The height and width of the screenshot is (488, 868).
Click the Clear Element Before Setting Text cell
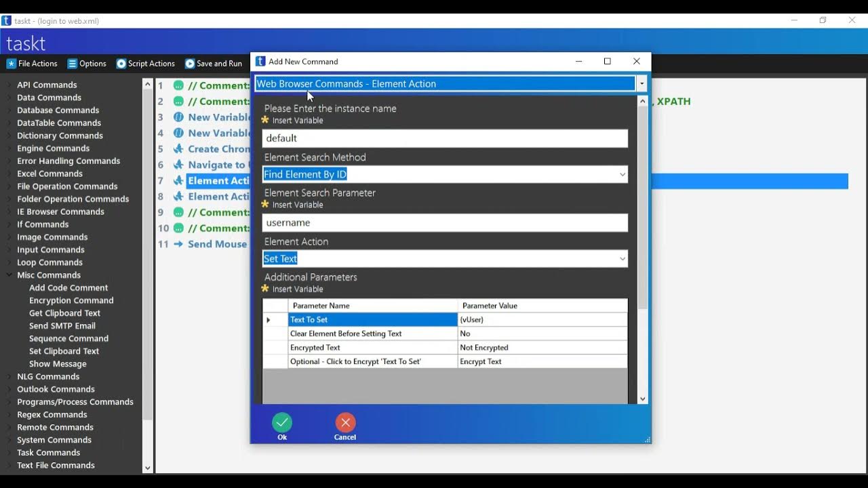373,333
